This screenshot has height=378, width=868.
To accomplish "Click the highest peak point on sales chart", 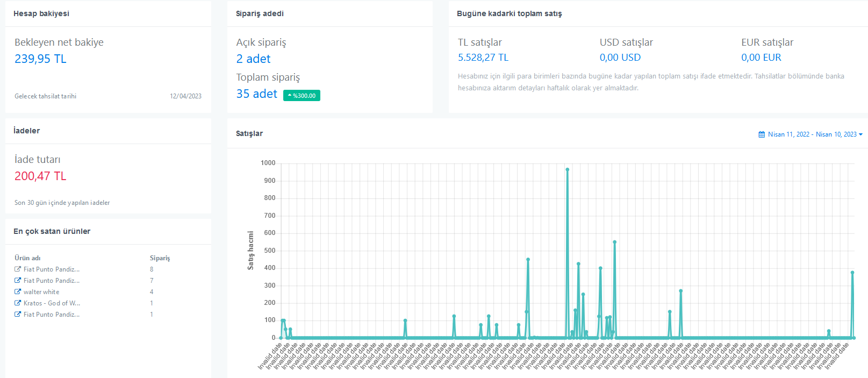I will coord(567,169).
